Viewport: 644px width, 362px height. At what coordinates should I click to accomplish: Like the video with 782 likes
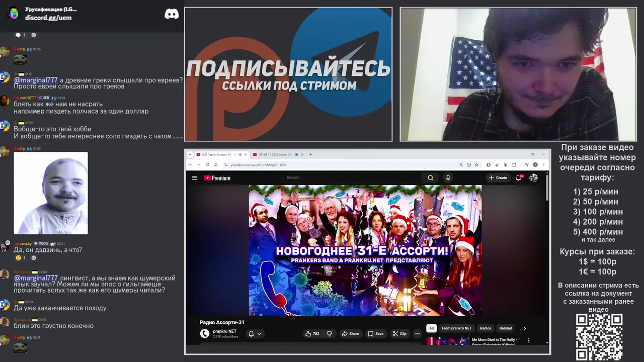pyautogui.click(x=312, y=333)
